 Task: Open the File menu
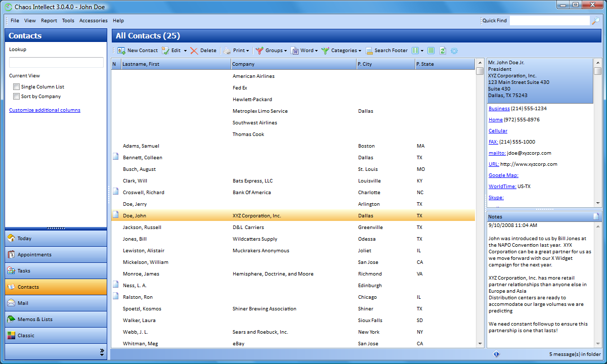pyautogui.click(x=15, y=21)
